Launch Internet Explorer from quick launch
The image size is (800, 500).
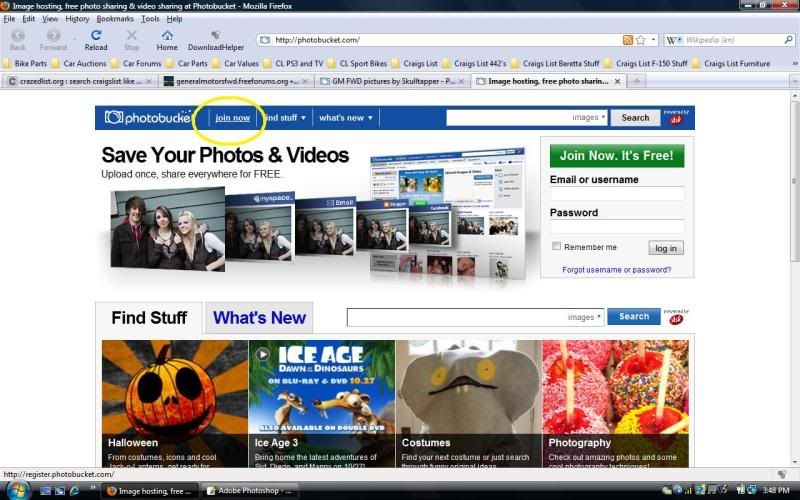74,491
